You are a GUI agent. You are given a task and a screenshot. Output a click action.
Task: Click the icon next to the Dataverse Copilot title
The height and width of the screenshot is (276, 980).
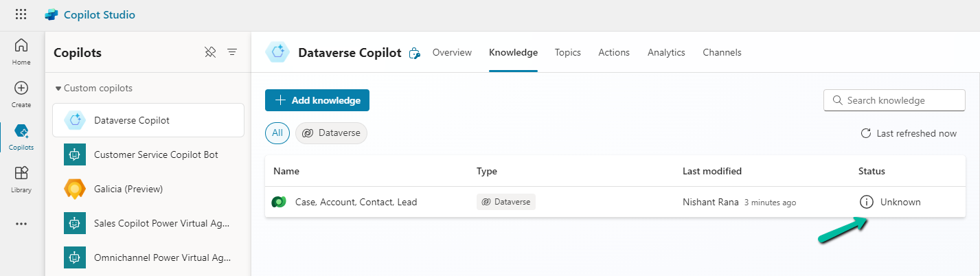pos(414,53)
